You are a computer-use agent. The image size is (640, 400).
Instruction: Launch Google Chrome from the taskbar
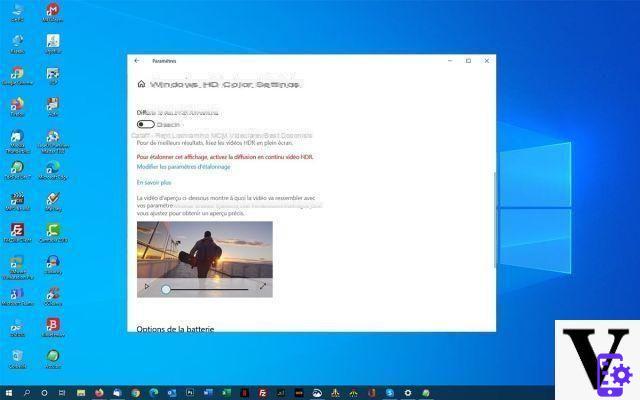[136, 393]
